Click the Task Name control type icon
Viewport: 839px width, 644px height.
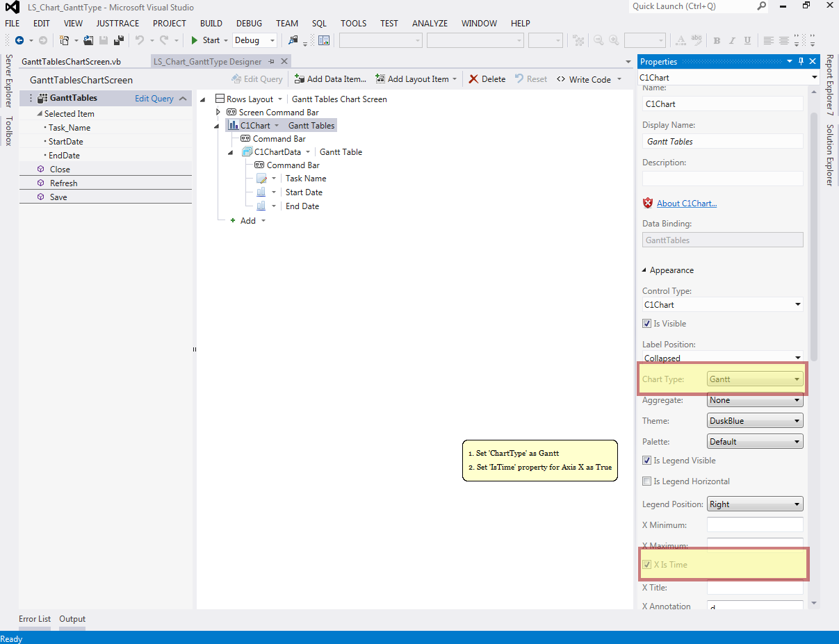(x=261, y=179)
